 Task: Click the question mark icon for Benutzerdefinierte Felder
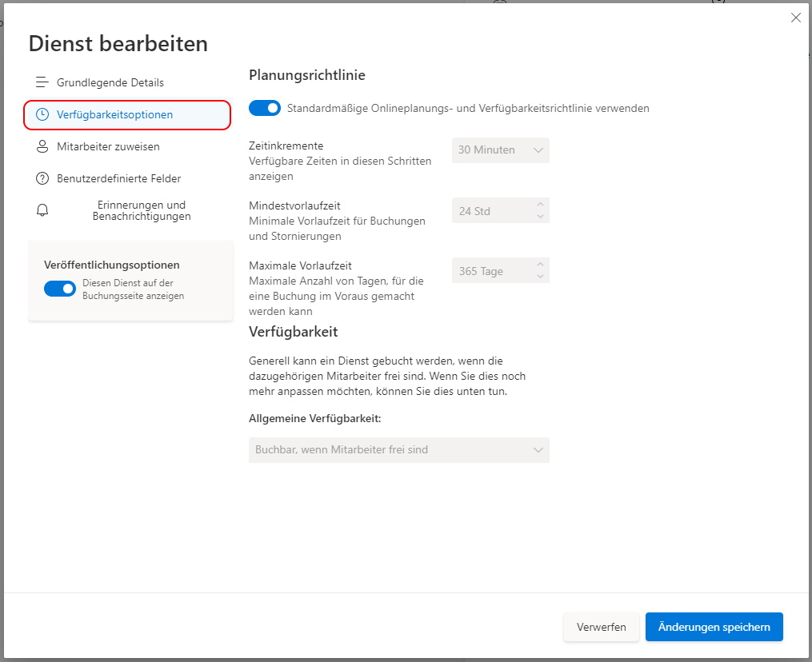[x=42, y=178]
